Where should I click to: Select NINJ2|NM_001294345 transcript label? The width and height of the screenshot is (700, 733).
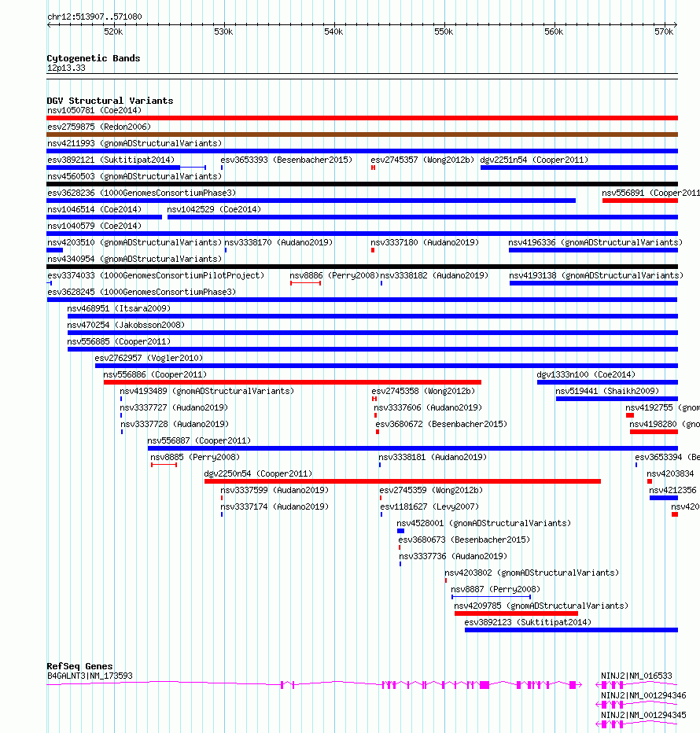tap(643, 715)
